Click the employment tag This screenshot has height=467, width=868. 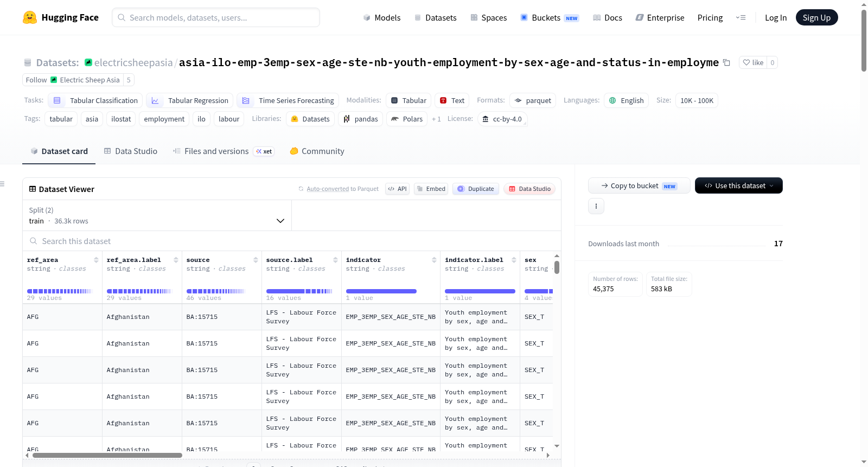[x=164, y=119]
